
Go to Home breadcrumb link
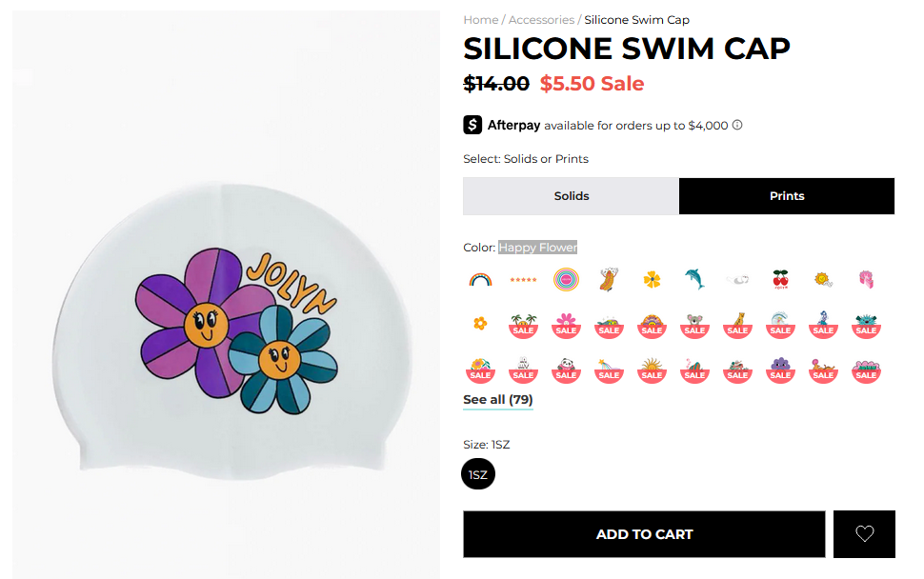point(480,20)
